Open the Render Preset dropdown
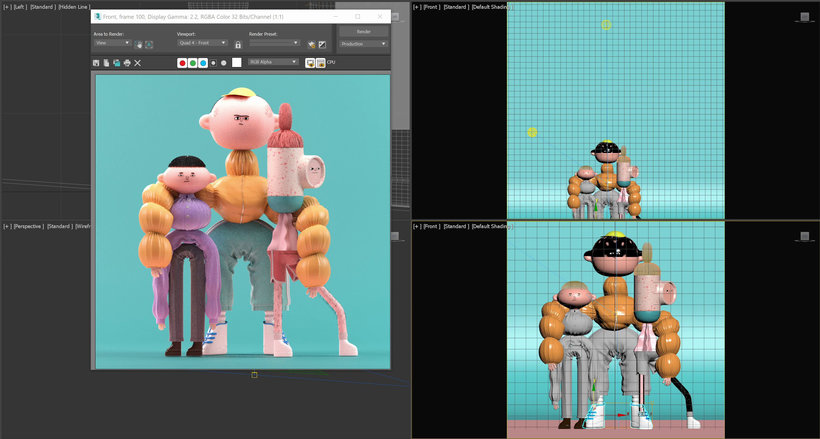The width and height of the screenshot is (820, 439). click(x=274, y=43)
